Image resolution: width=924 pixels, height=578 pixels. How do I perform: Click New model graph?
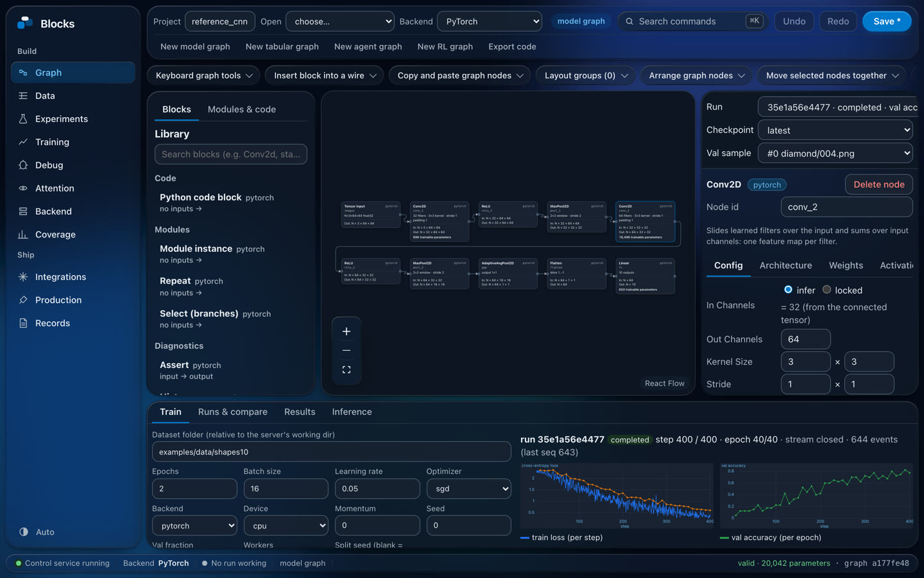(195, 46)
